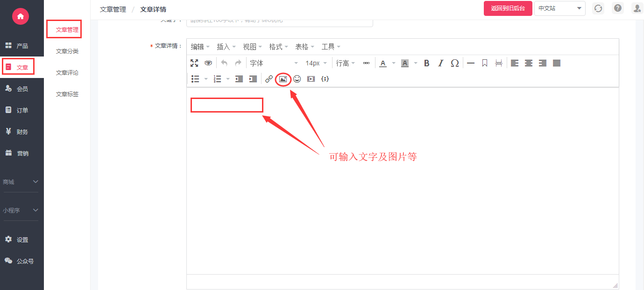This screenshot has width=644, height=290.
Task: Toggle italic formatting
Action: click(x=440, y=63)
